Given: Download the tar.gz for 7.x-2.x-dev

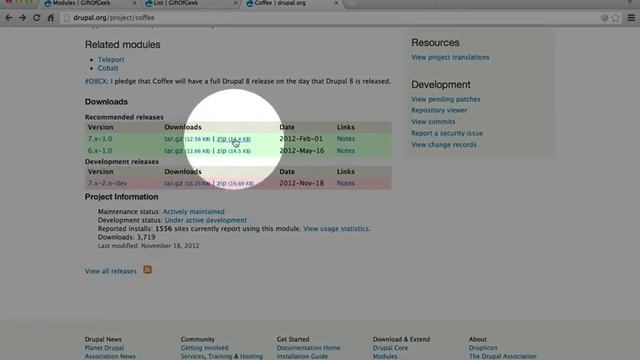Looking at the screenshot, I should click(187, 183).
